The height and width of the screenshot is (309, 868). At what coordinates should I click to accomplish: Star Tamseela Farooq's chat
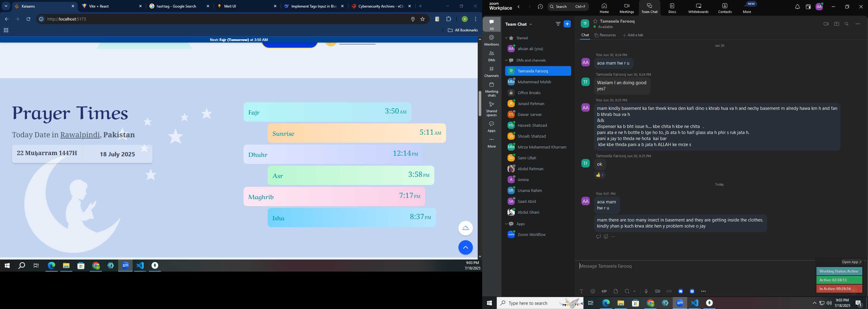point(596,21)
